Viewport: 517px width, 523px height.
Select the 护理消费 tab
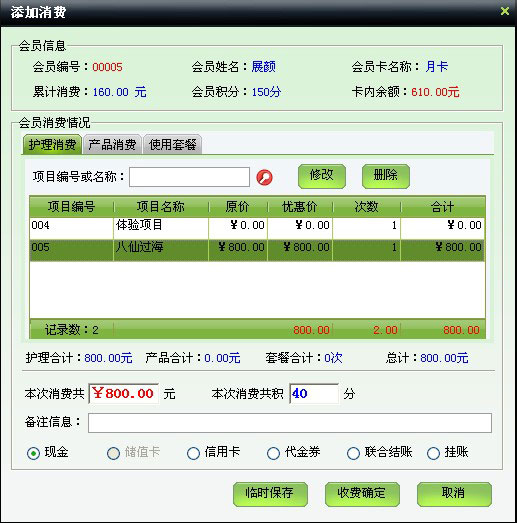(x=52, y=144)
